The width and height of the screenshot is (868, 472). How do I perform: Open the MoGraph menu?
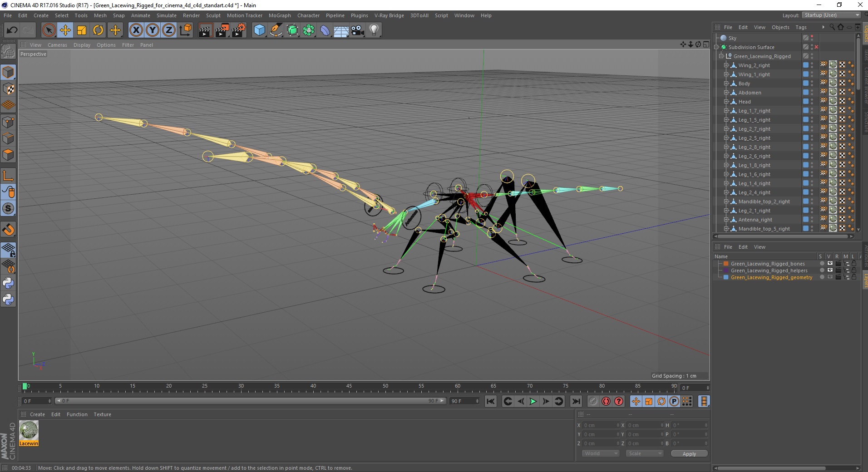(x=280, y=15)
